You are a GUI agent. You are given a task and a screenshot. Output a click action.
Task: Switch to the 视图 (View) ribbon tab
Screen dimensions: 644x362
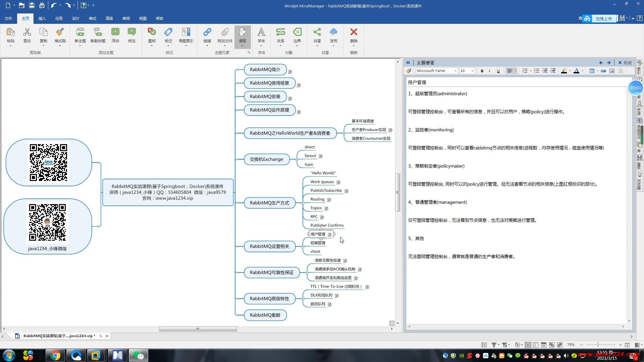(143, 18)
